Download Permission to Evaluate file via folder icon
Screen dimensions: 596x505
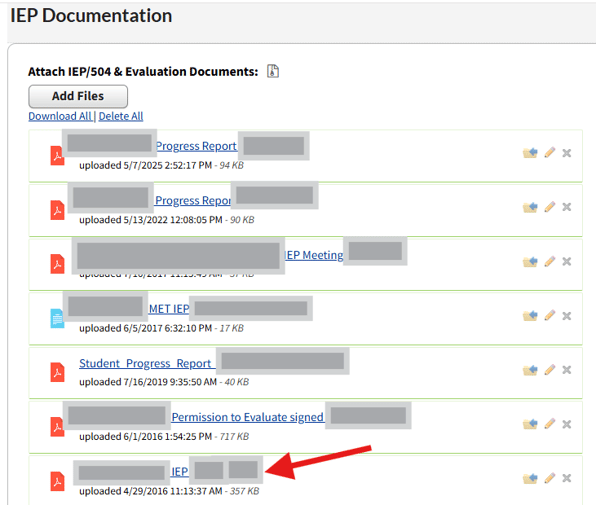(530, 424)
